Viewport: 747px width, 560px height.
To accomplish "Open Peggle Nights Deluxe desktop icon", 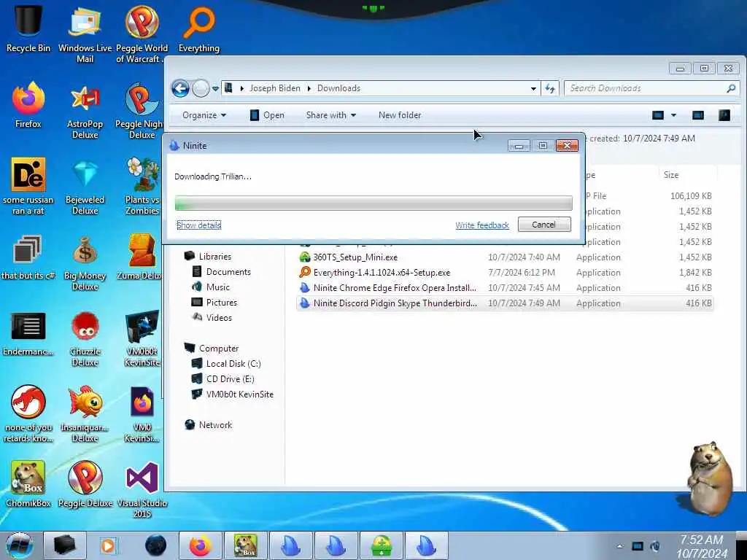I will coord(142,111).
